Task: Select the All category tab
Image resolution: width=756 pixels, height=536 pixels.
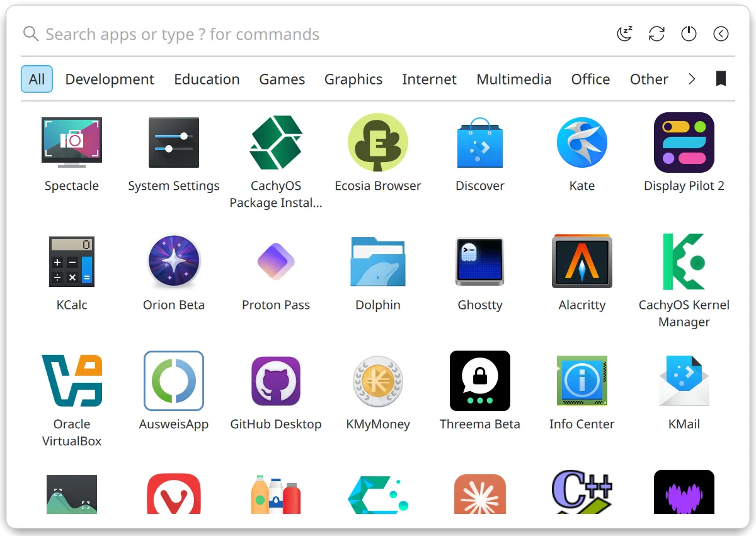Action: point(37,79)
